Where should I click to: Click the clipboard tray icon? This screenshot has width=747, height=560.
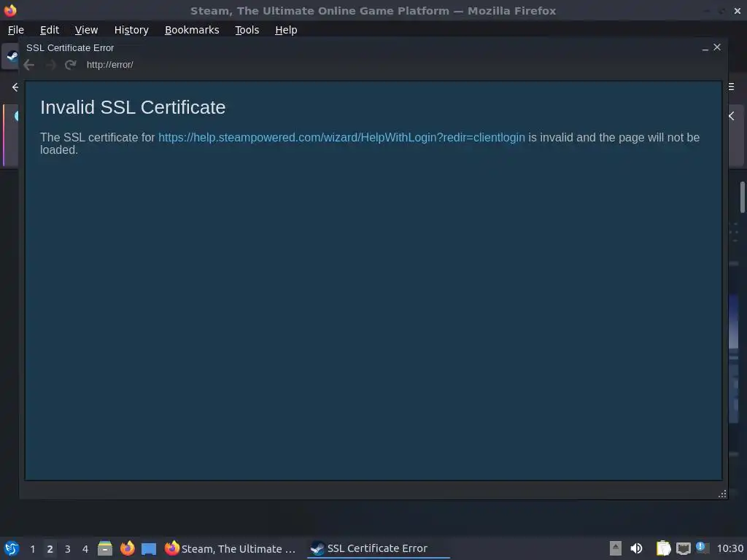point(663,548)
